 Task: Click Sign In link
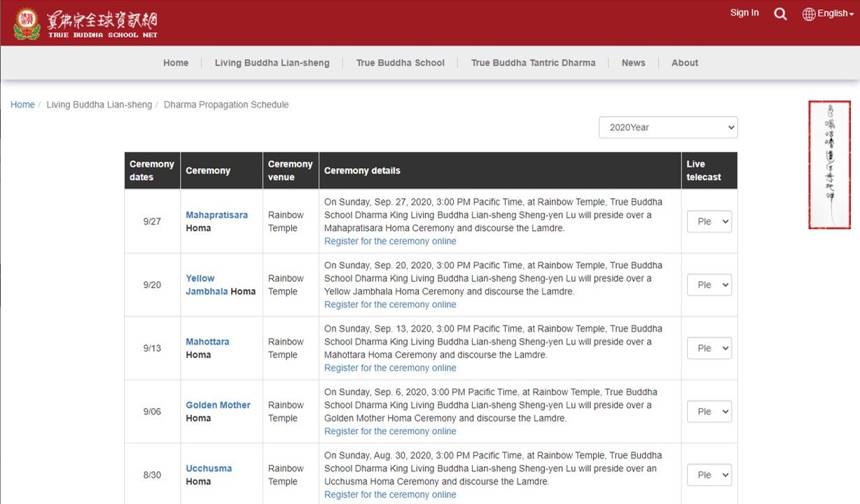click(x=744, y=13)
